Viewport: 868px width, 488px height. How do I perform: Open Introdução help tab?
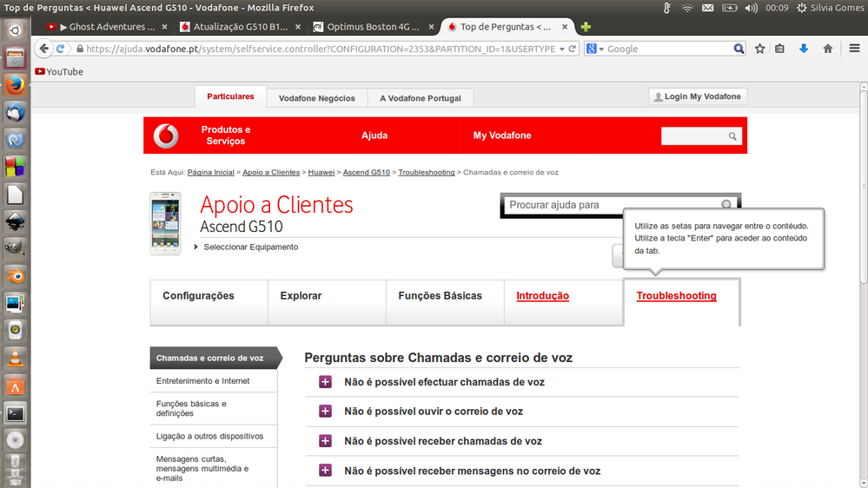coord(564,302)
